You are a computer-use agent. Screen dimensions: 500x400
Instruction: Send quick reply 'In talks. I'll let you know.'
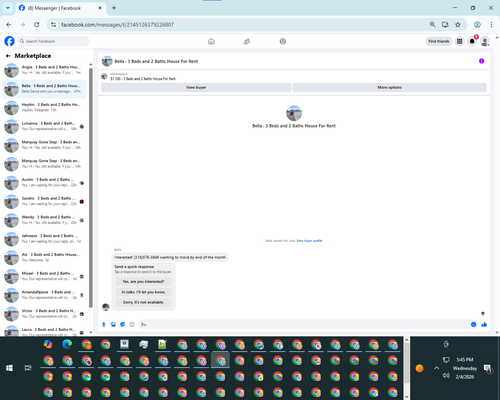pos(143,292)
